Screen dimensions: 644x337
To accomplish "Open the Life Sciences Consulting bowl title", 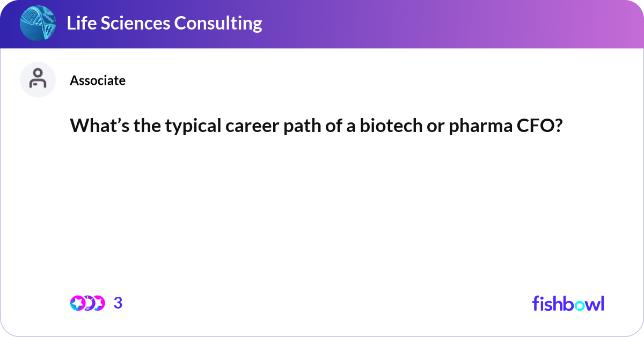I will (164, 24).
